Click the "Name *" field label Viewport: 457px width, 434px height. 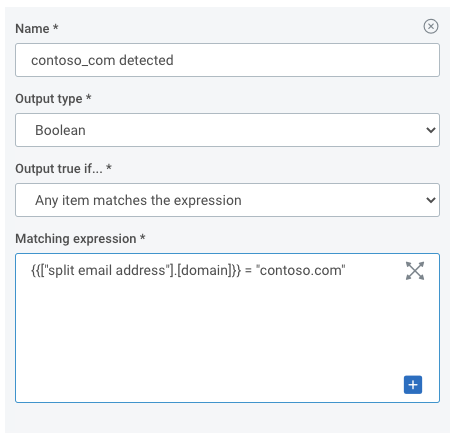(x=37, y=29)
